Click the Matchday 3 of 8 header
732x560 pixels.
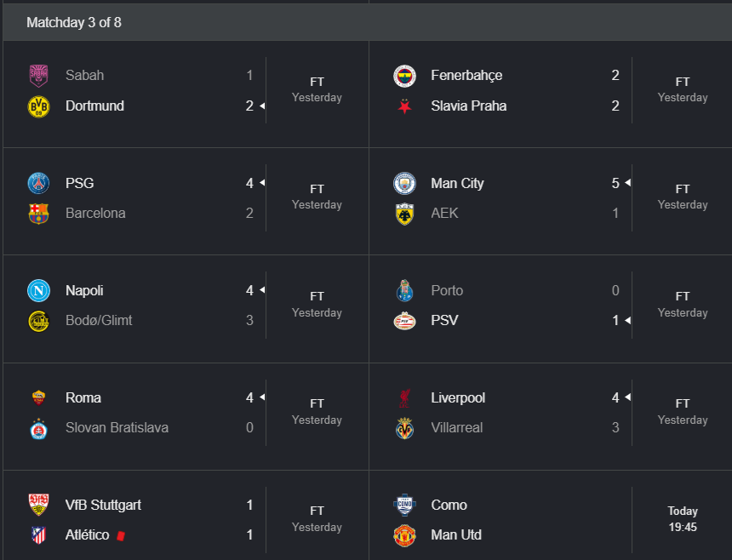point(74,22)
